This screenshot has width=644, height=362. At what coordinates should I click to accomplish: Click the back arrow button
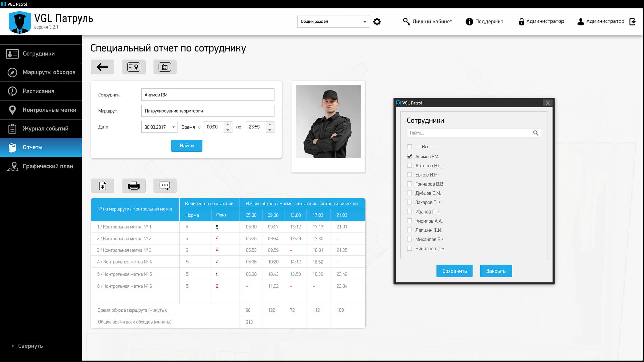click(x=102, y=67)
